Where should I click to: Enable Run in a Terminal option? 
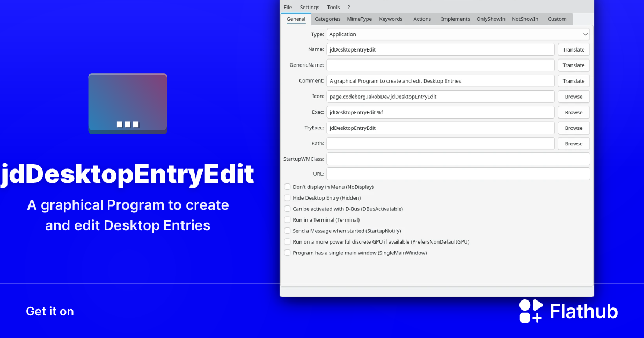287,219
